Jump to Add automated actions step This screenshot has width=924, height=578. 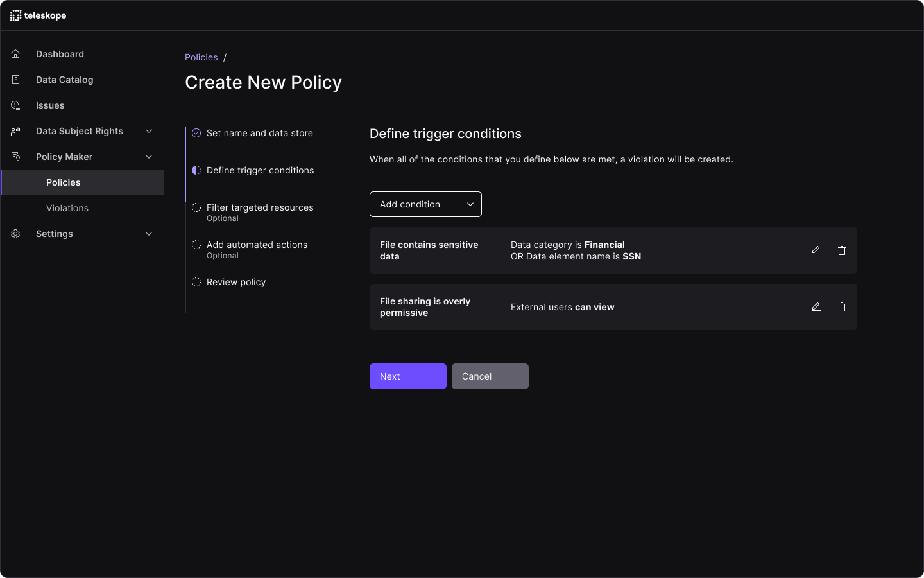click(257, 245)
